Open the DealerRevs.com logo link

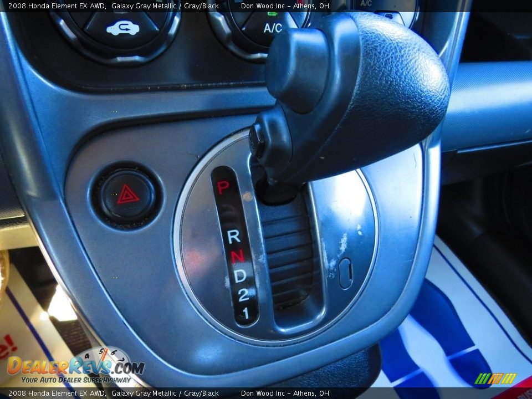75,366
